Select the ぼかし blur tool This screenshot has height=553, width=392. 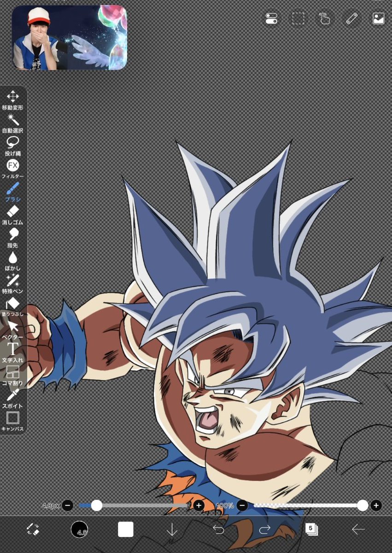tap(12, 261)
